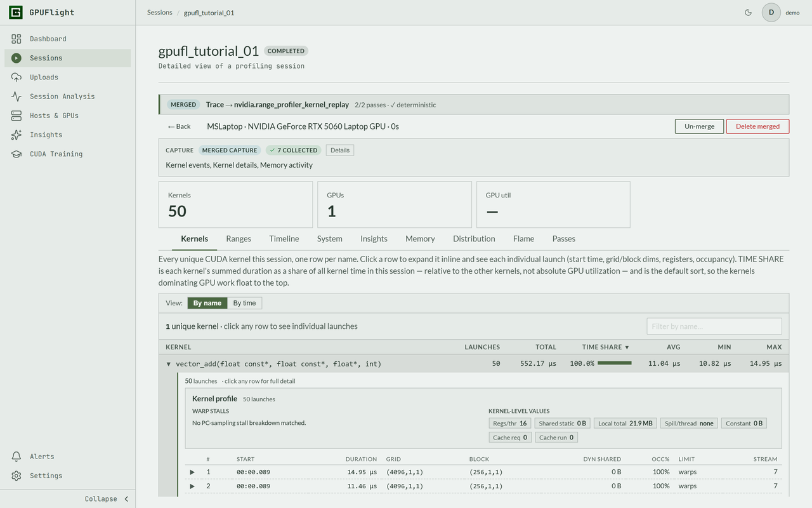Open CUDA Training graduation cap icon

coord(16,154)
